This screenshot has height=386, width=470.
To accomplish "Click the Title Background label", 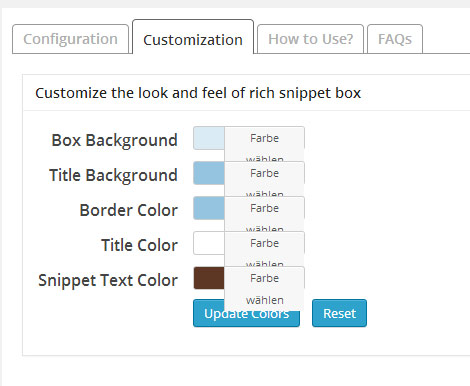I will (x=113, y=175).
